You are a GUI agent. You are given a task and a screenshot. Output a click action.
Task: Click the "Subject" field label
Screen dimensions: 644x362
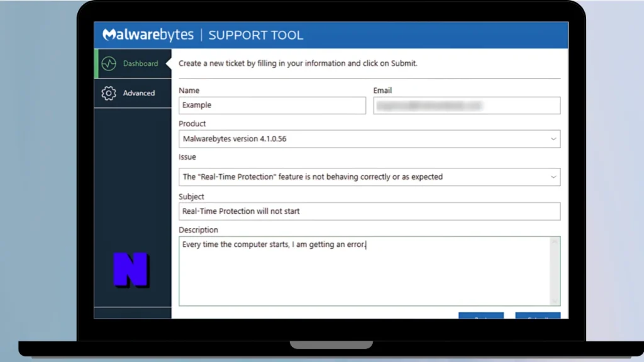191,197
